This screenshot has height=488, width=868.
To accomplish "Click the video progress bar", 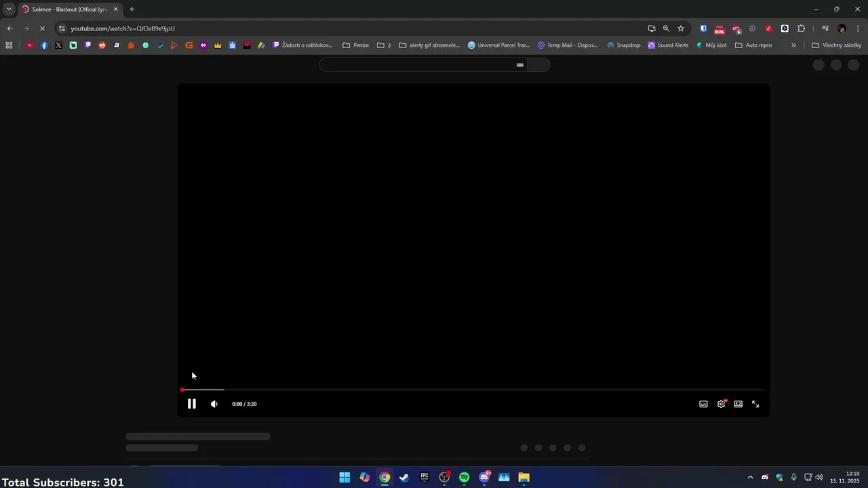I will click(473, 390).
